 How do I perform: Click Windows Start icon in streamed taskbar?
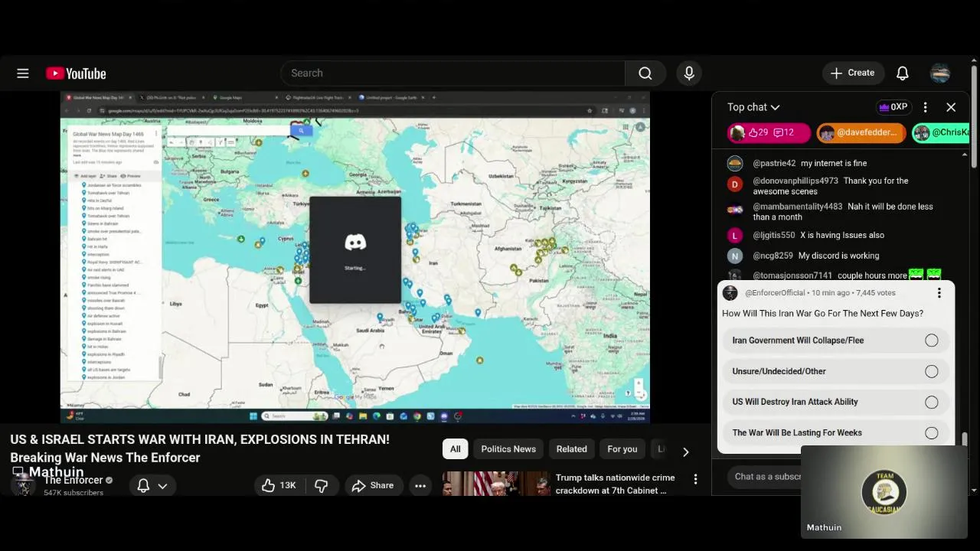[253, 416]
